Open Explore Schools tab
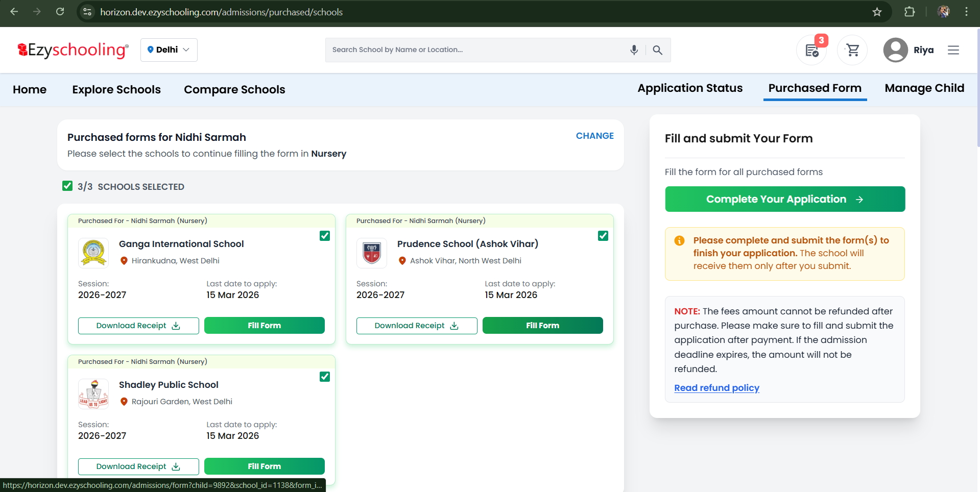This screenshot has height=492, width=980. (116, 89)
